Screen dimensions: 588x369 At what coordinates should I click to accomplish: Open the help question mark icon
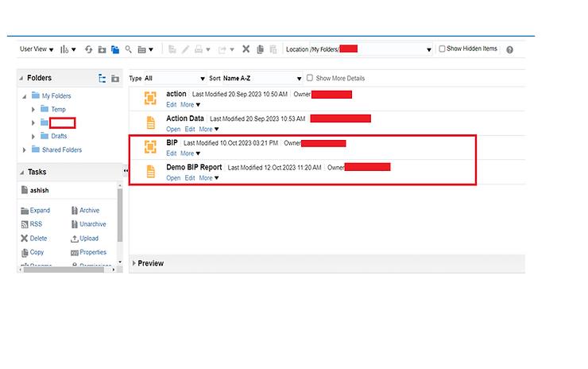[509, 49]
